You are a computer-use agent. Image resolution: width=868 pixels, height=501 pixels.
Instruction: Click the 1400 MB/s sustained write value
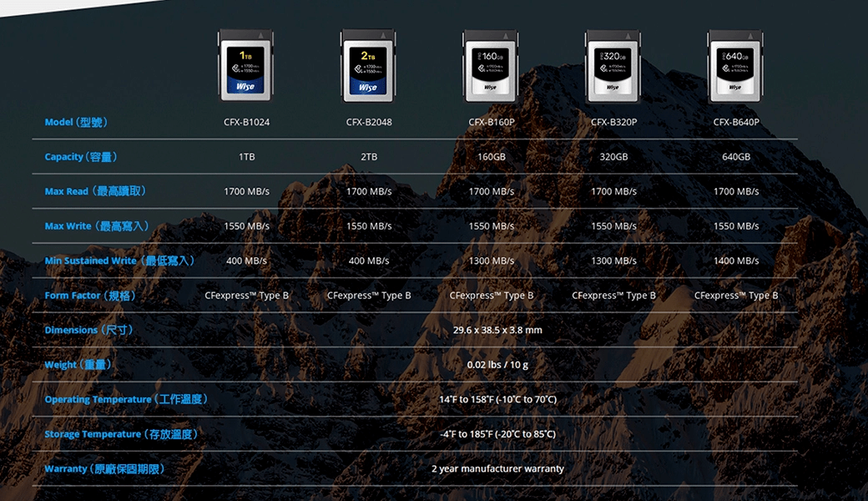coord(736,261)
